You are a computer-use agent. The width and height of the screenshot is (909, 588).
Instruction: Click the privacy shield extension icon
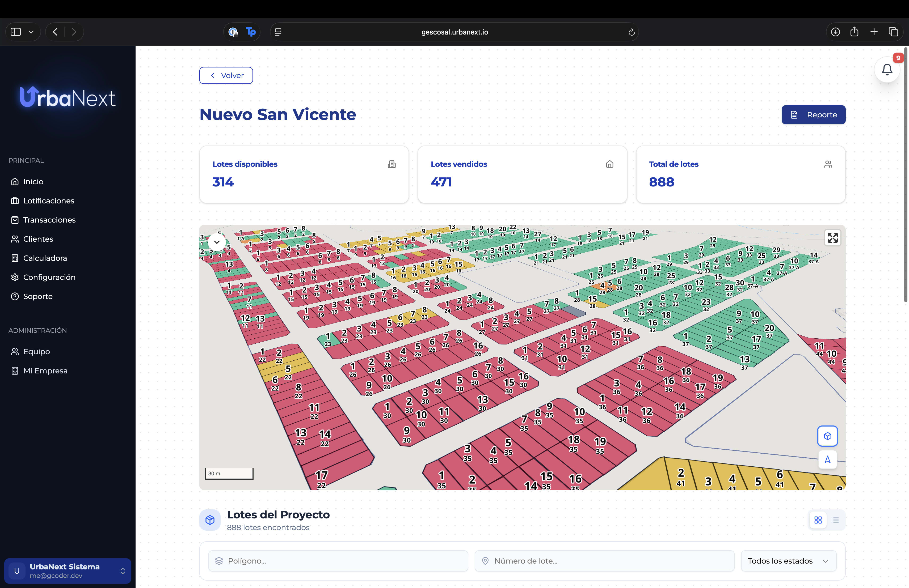pos(233,32)
